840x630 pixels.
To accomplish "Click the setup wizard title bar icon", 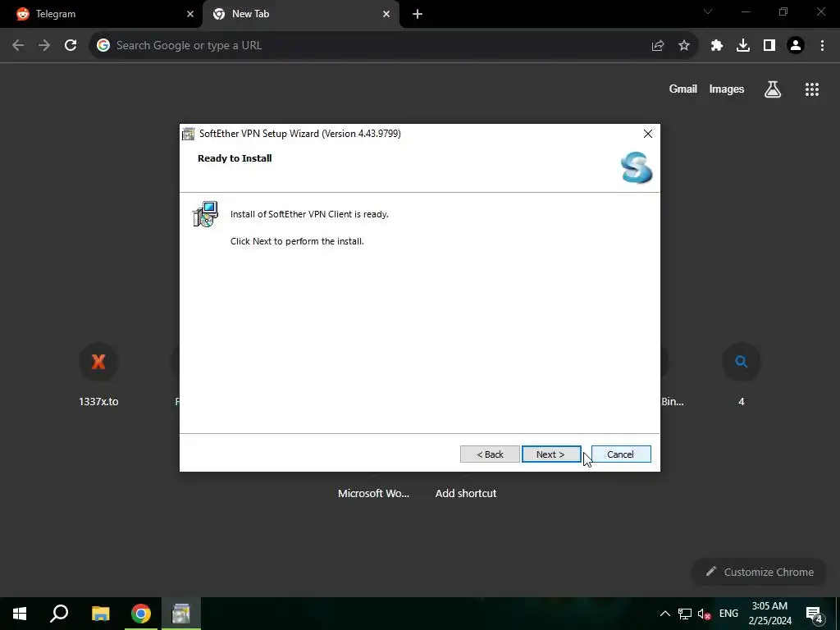I will pyautogui.click(x=188, y=134).
